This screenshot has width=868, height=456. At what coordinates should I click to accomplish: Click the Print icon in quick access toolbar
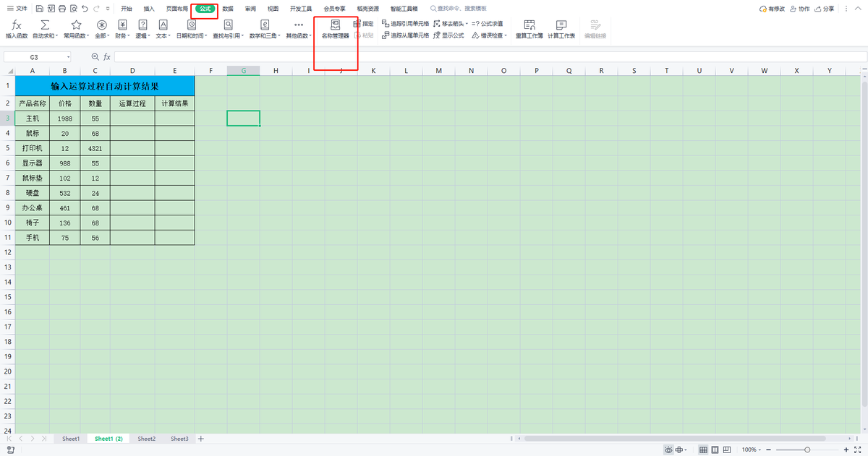tap(62, 9)
